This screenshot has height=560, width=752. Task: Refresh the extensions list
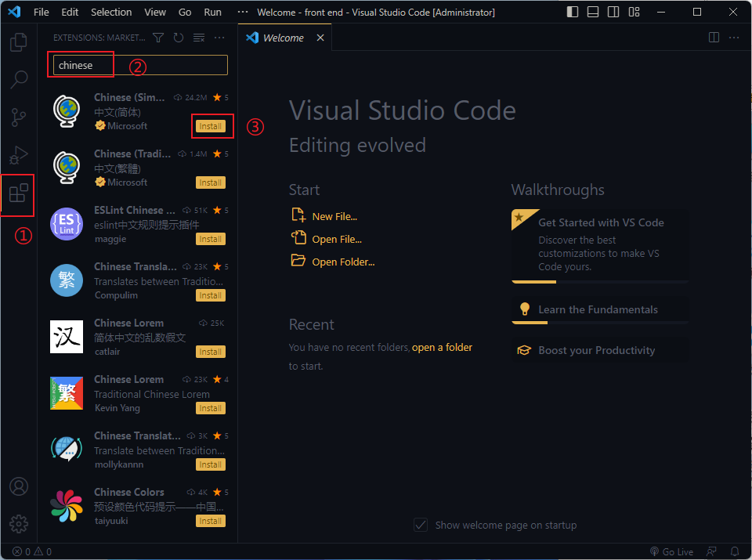(x=179, y=38)
